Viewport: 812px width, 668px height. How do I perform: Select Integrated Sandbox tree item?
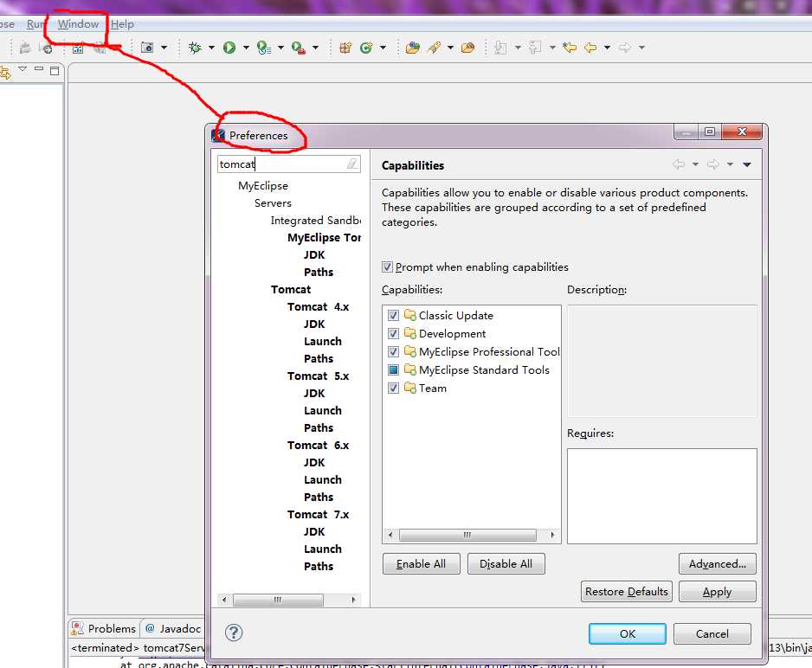tap(315, 221)
